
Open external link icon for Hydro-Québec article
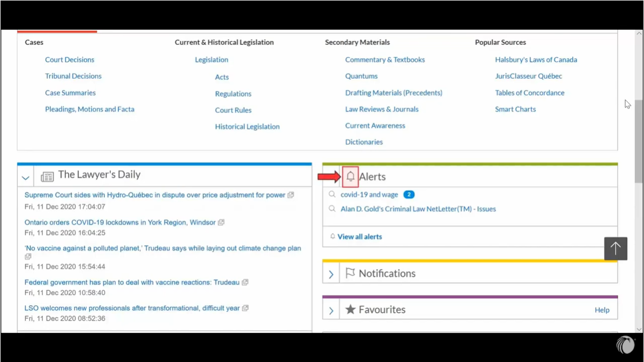(x=291, y=195)
